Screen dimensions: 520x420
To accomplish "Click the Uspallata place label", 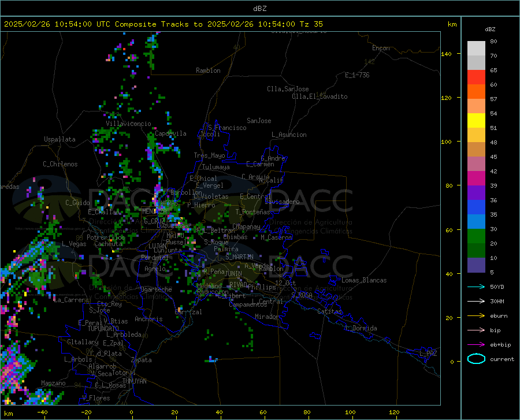I will tap(60, 139).
